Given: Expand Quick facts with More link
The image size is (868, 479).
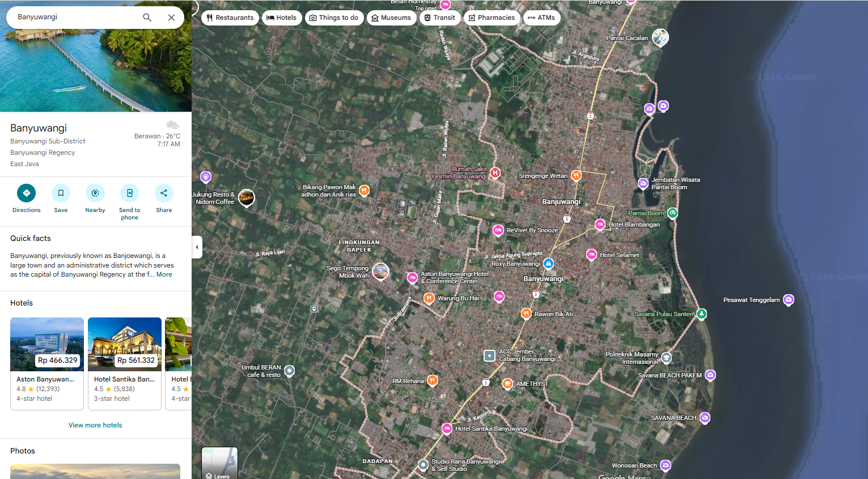Looking at the screenshot, I should (x=164, y=274).
